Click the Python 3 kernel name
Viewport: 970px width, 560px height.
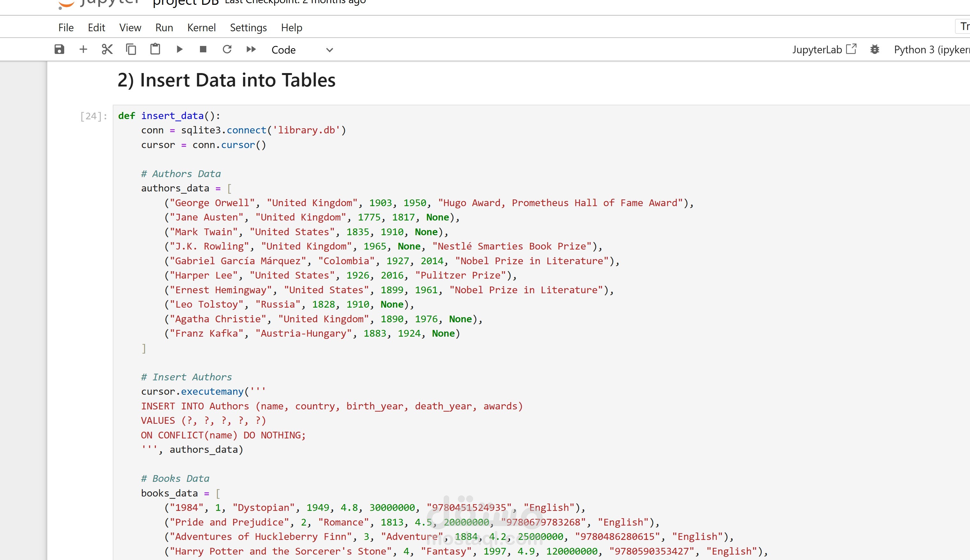click(x=931, y=49)
